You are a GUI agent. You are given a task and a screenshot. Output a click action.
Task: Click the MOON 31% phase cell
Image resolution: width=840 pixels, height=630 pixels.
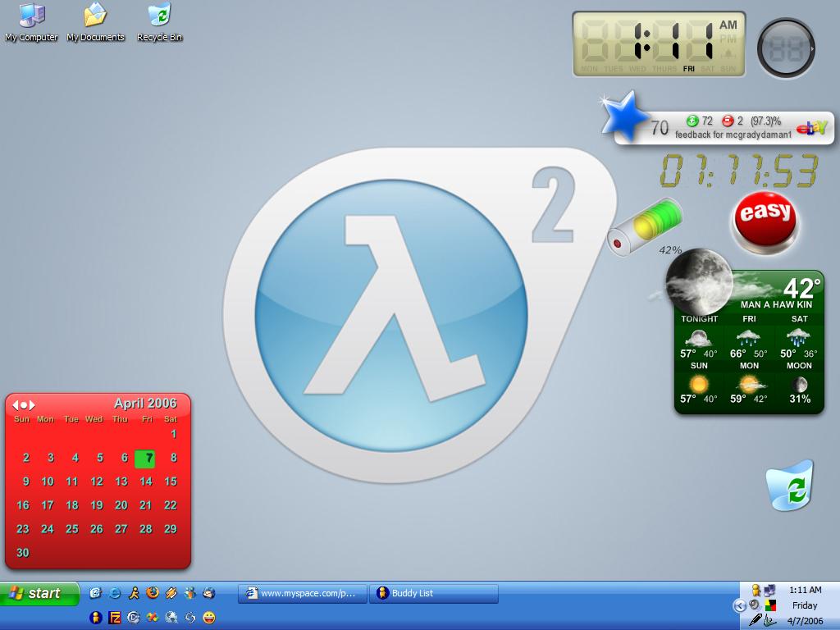[799, 382]
